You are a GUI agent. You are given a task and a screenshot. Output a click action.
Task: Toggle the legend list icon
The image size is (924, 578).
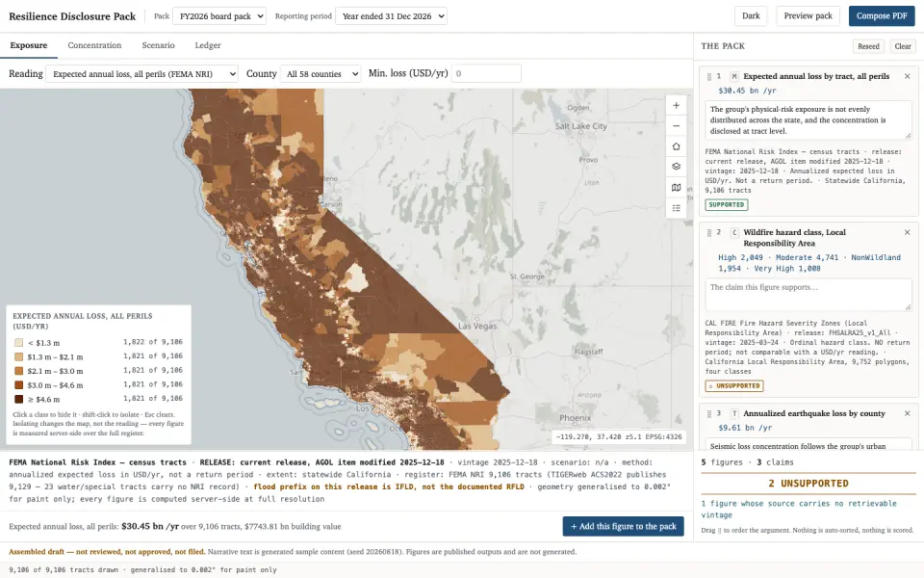tap(676, 208)
